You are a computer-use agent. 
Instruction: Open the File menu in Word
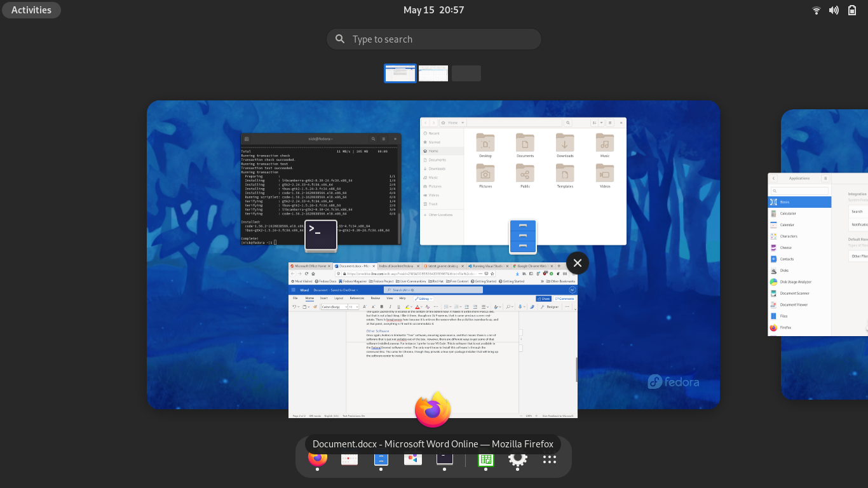[295, 297]
